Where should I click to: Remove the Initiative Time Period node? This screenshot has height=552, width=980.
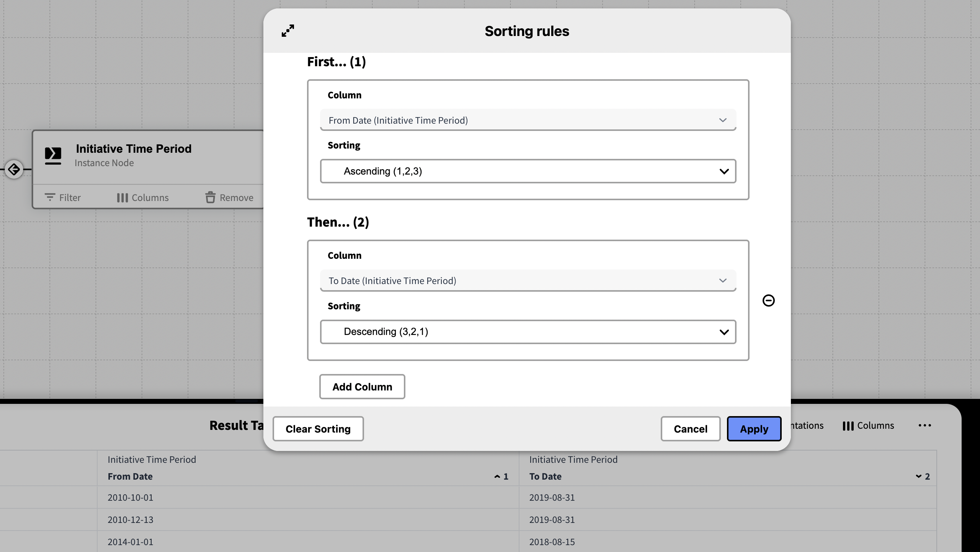(229, 198)
